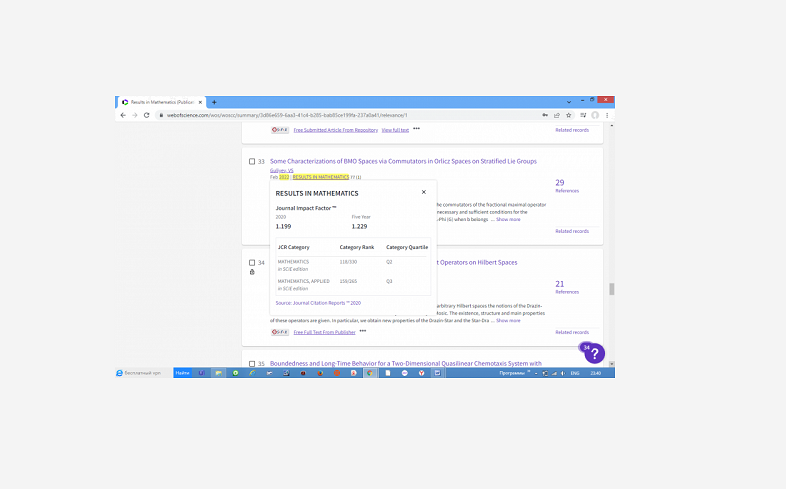This screenshot has height=489, width=786.
Task: Expand abstract of record 33 with Show more
Action: click(x=508, y=219)
